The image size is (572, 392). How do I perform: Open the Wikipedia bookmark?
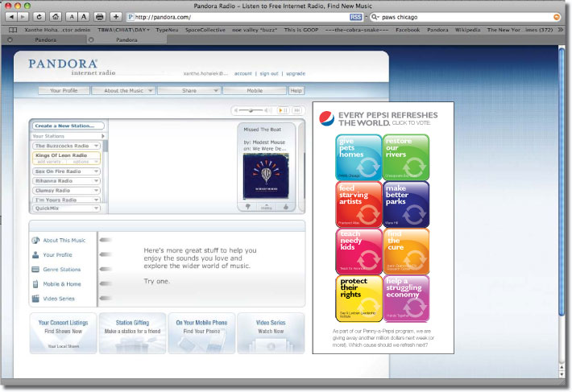coord(467,30)
